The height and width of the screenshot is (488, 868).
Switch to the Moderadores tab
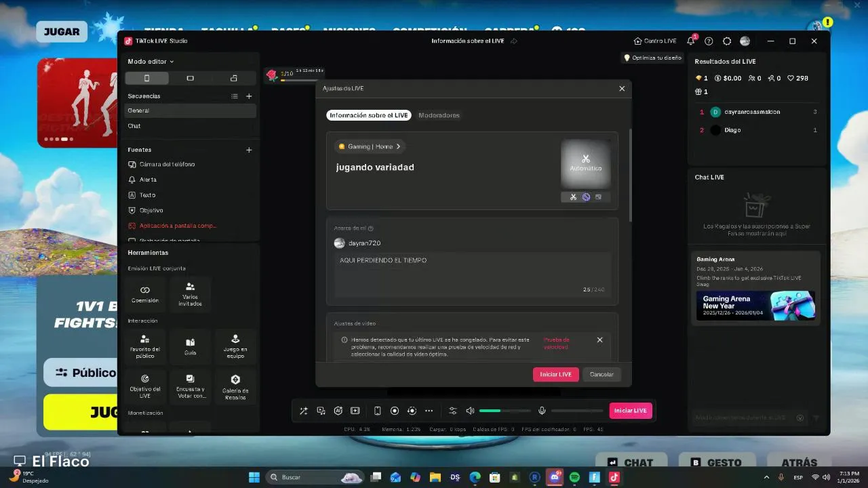pyautogui.click(x=439, y=115)
